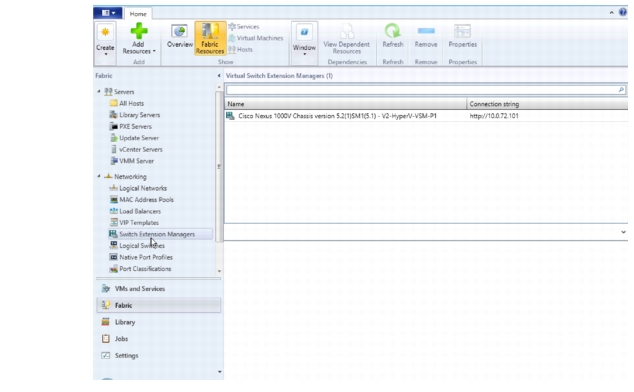Go to the Settings workspace
Image resolution: width=634 pixels, height=392 pixels.
coord(158,355)
